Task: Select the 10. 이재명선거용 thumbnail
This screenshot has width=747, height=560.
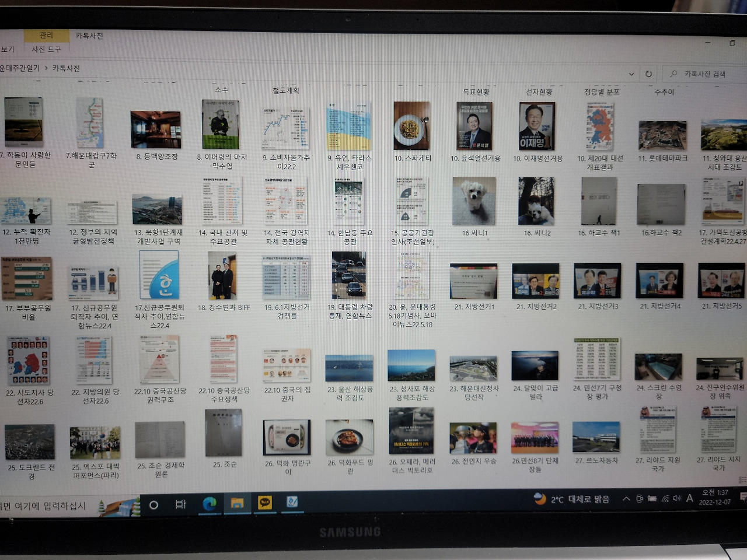Action: (x=537, y=126)
